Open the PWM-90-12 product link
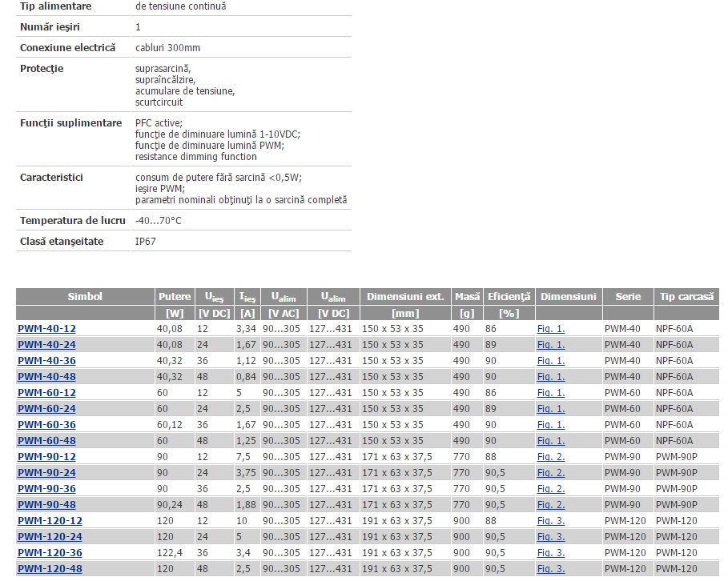The height and width of the screenshot is (581, 728). click(46, 457)
